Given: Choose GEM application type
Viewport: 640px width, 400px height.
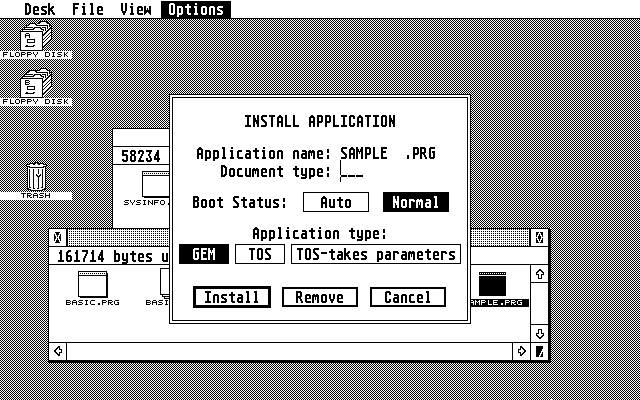Looking at the screenshot, I should point(204,254).
